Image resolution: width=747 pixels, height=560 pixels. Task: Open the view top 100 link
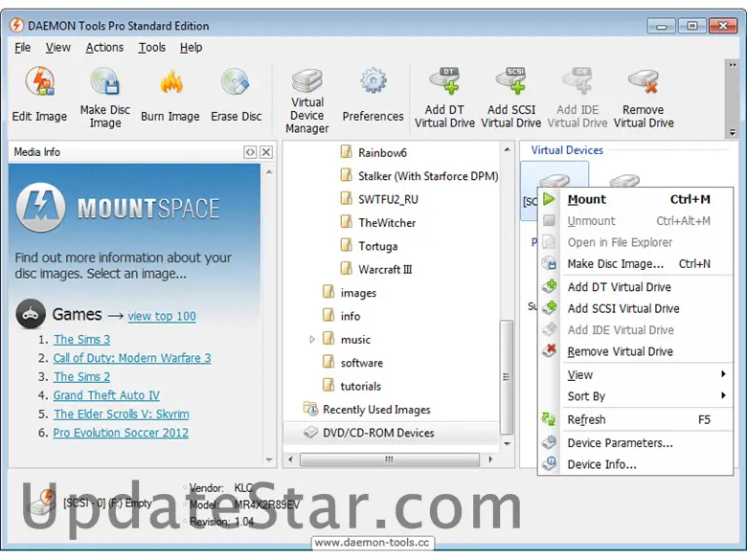coord(162,316)
